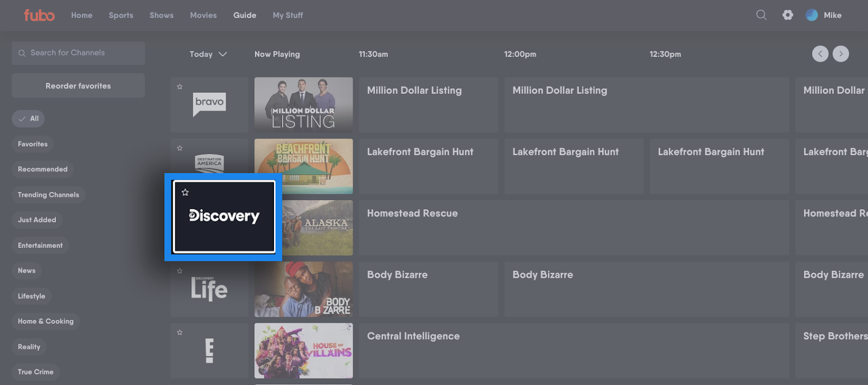868x385 pixels.
Task: Click the 12:00pm time header
Action: coord(520,54)
